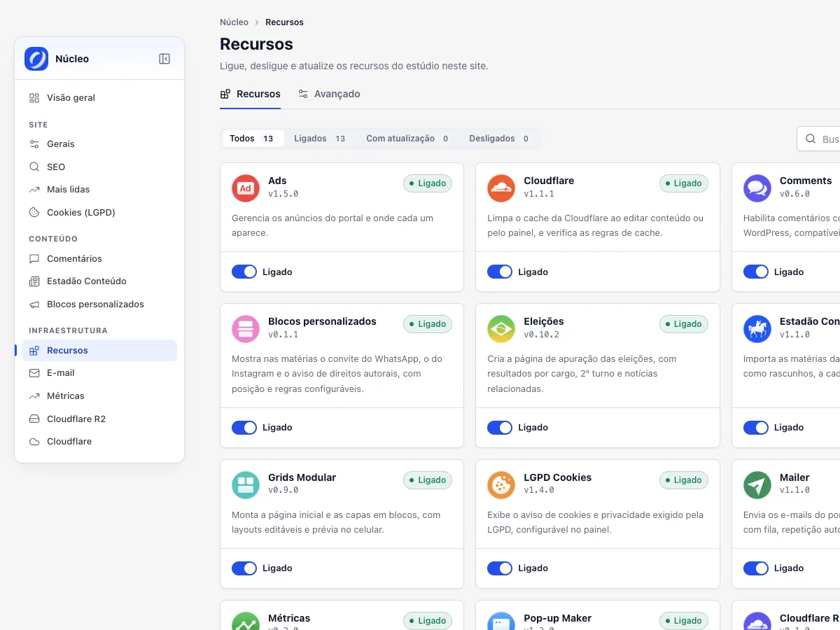The width and height of the screenshot is (840, 630).
Task: Toggle off the Ads resource switch
Action: pos(244,272)
